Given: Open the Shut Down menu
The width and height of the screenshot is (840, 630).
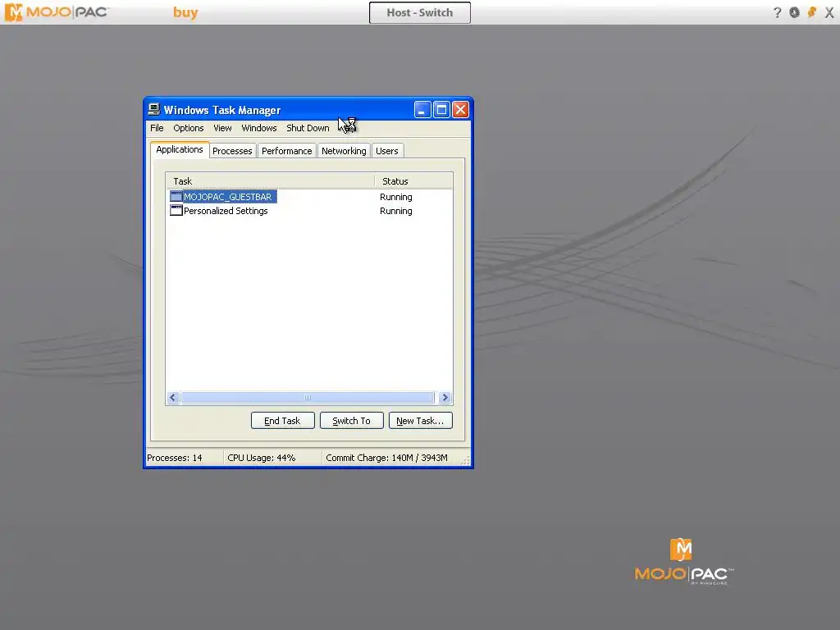Looking at the screenshot, I should click(308, 128).
